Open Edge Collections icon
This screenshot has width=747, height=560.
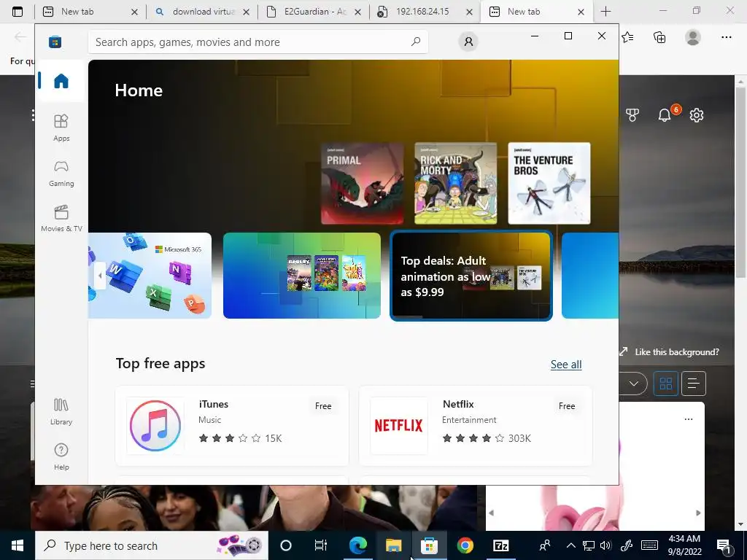(x=659, y=37)
